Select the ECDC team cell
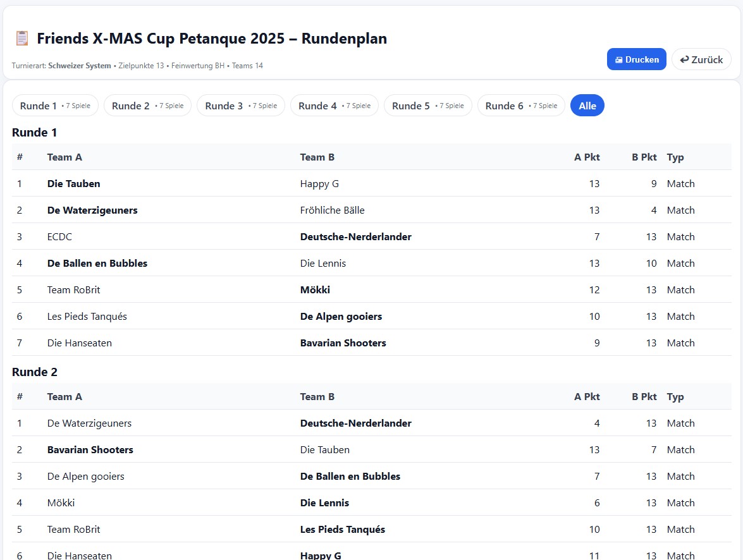 coord(59,237)
